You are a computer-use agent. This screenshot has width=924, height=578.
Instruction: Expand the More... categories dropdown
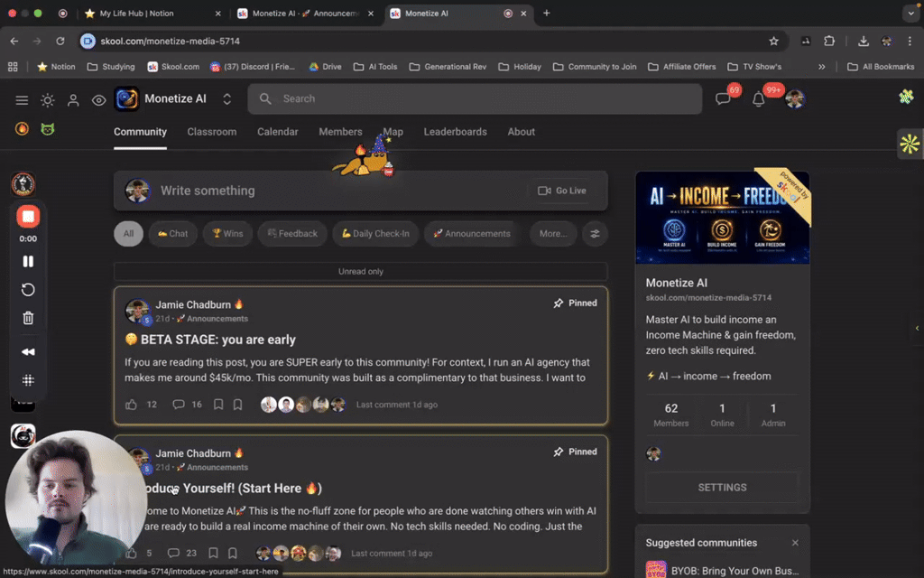(553, 234)
